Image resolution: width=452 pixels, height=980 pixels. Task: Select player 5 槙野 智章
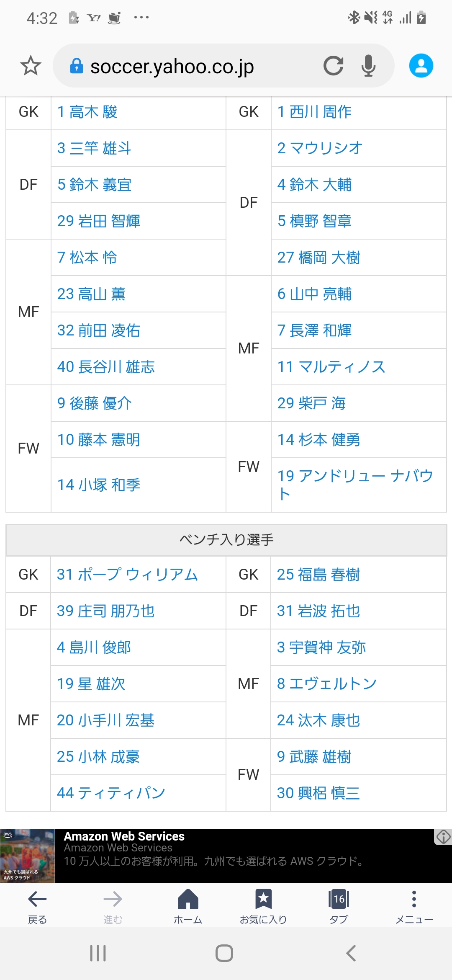[314, 221]
